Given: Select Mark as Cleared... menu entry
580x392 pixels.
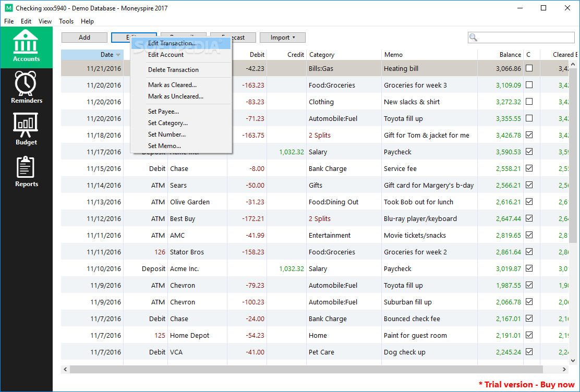Looking at the screenshot, I should tap(181, 85).
